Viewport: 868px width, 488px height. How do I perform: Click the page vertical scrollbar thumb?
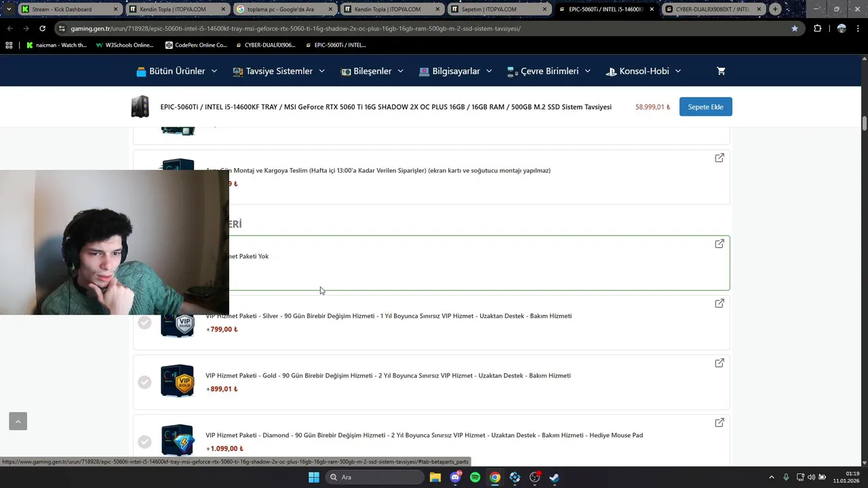coord(865,124)
